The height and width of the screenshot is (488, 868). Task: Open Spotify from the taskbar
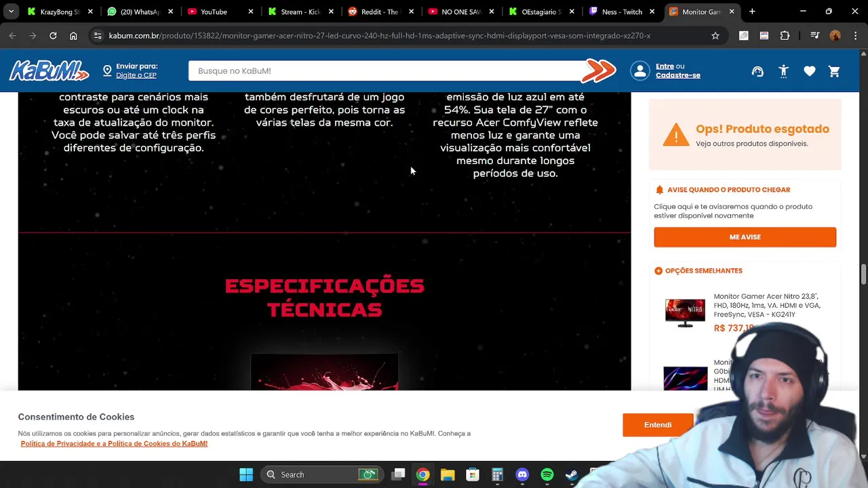(x=547, y=474)
